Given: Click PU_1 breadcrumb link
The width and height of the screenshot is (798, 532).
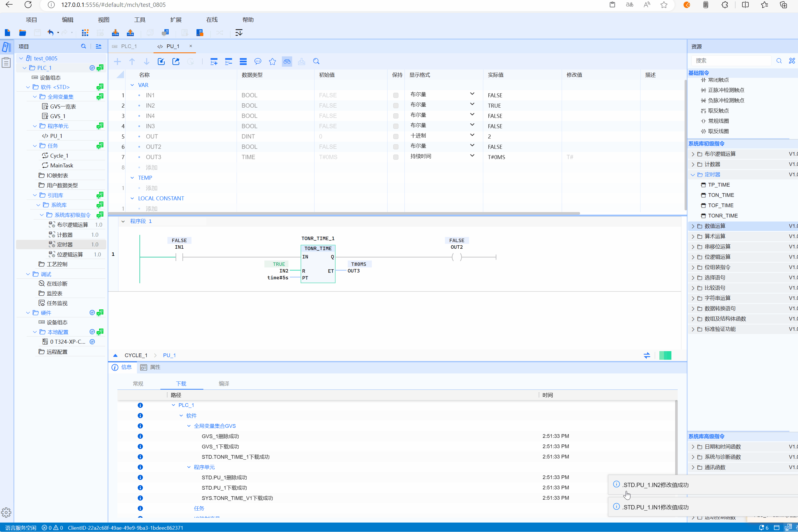Looking at the screenshot, I should (169, 355).
